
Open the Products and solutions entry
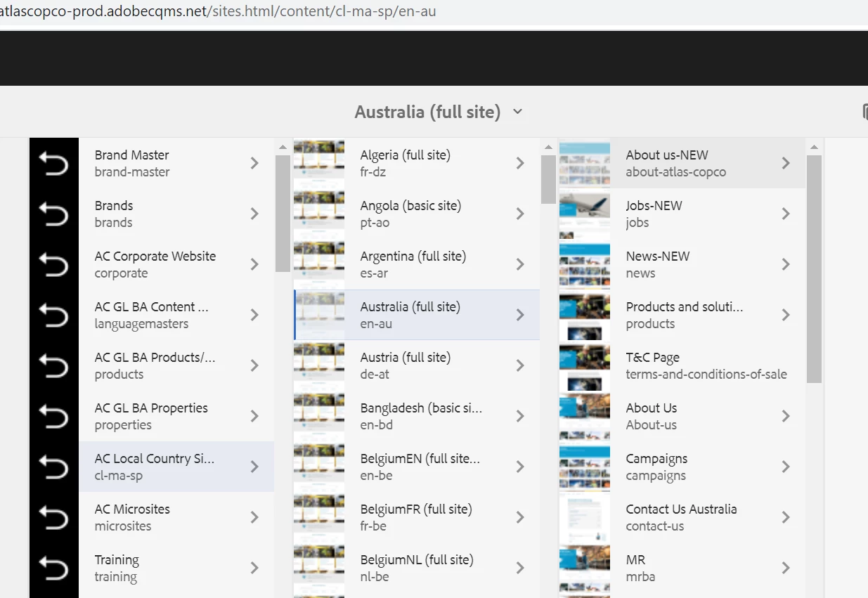tap(682, 315)
